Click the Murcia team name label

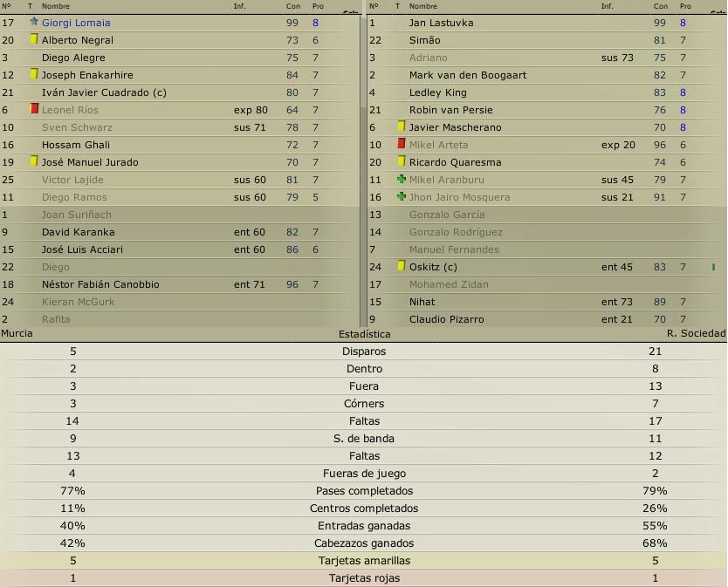tap(17, 333)
